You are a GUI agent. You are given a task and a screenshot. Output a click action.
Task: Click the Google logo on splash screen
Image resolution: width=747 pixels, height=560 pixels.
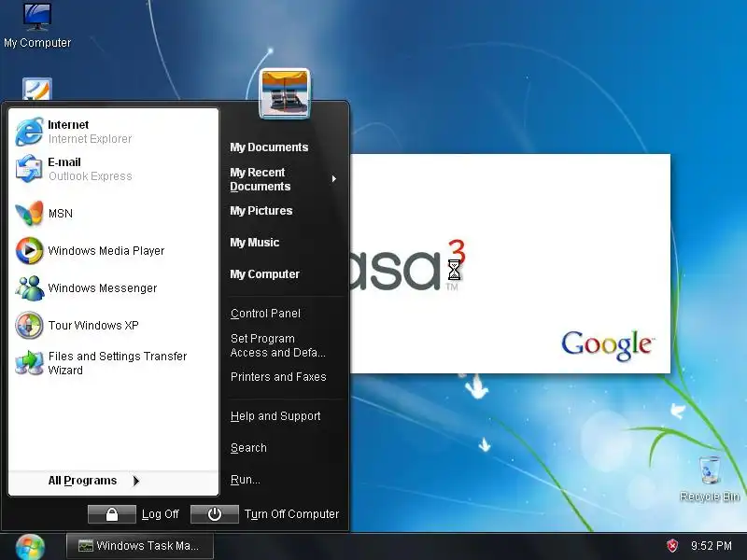click(608, 344)
